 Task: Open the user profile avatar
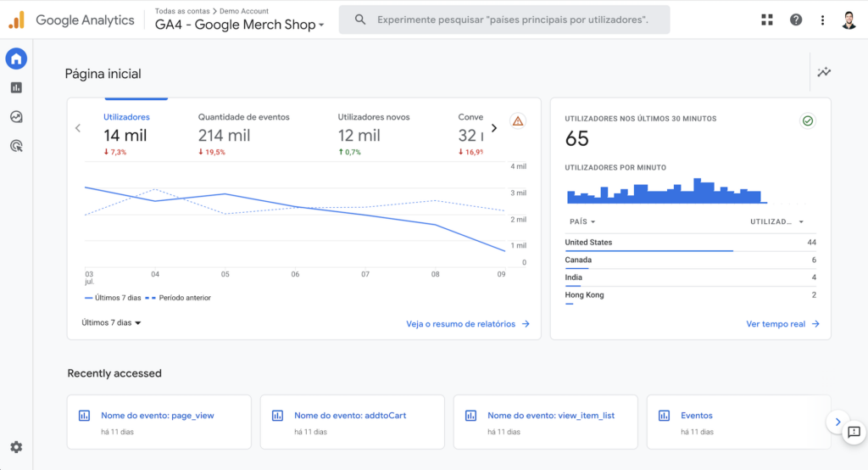click(849, 20)
